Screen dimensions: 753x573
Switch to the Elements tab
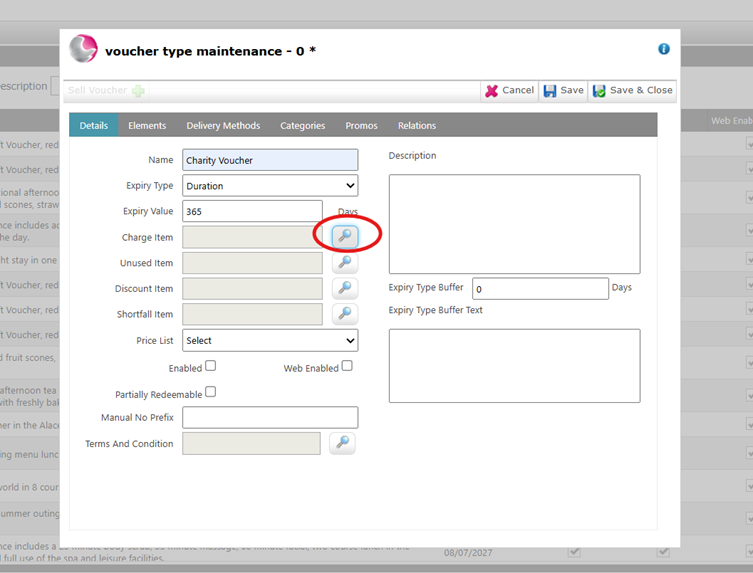click(147, 125)
